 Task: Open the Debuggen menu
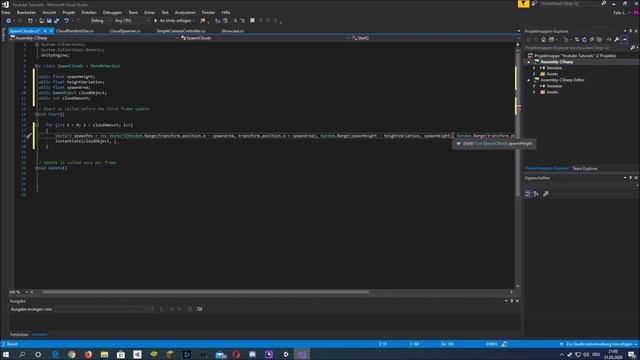point(112,13)
